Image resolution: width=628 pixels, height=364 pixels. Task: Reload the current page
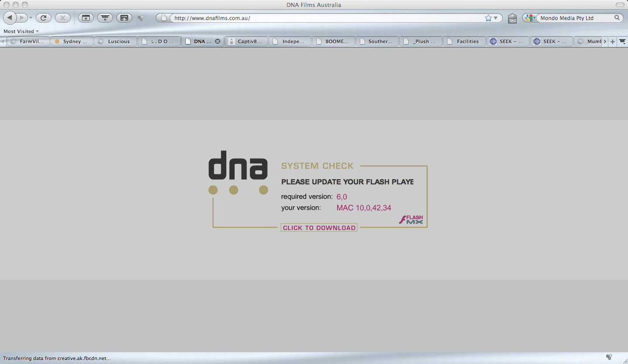tap(43, 18)
